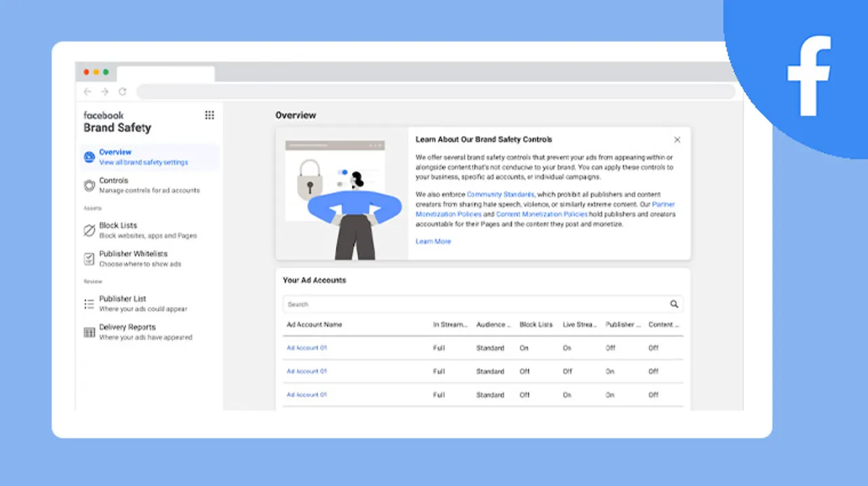
Task: Click Full in the first account row
Action: 439,348
